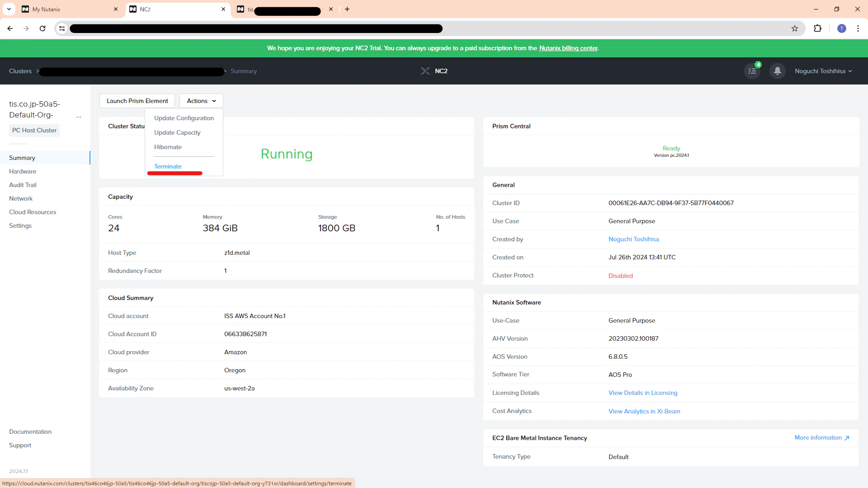Reload the page with refresh icon
This screenshot has height=488, width=868.
(x=42, y=28)
